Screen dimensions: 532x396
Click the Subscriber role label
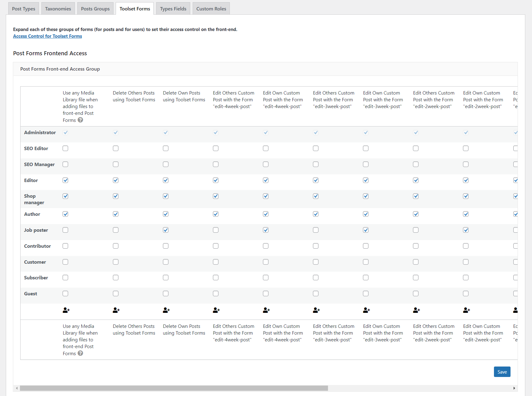click(x=36, y=278)
